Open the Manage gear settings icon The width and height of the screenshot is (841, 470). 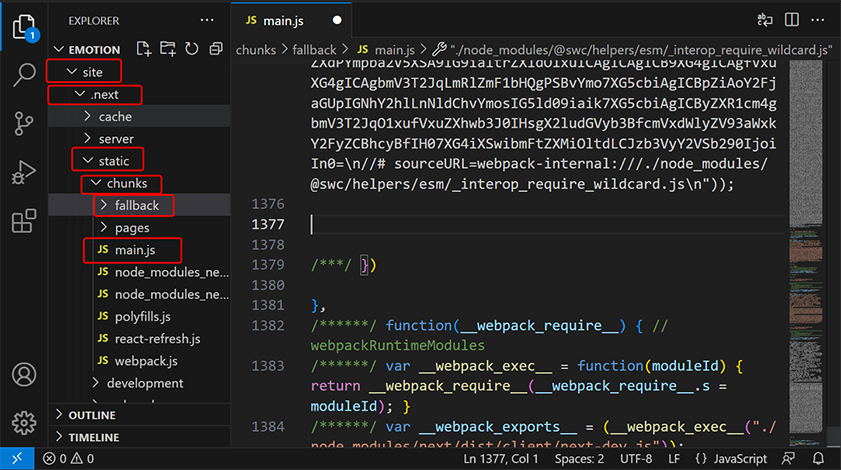pos(24,422)
